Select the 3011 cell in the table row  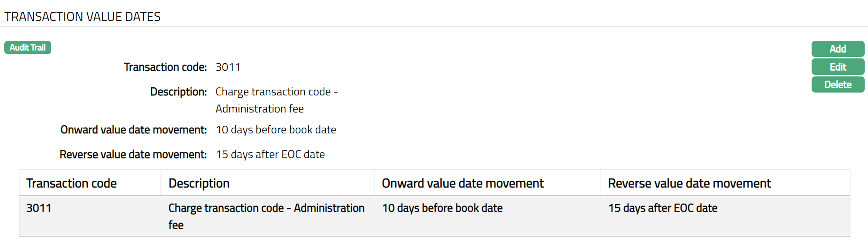(x=39, y=208)
